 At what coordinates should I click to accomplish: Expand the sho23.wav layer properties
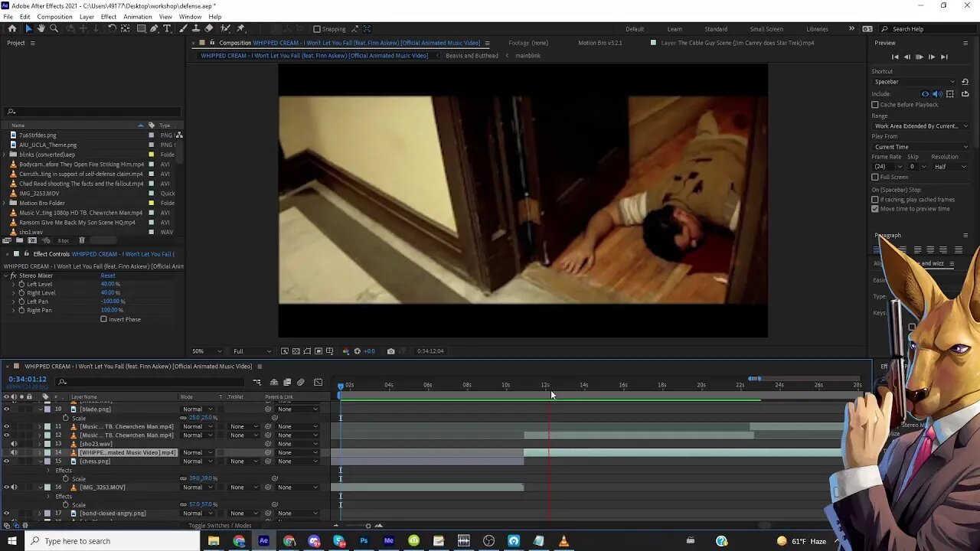pos(40,444)
